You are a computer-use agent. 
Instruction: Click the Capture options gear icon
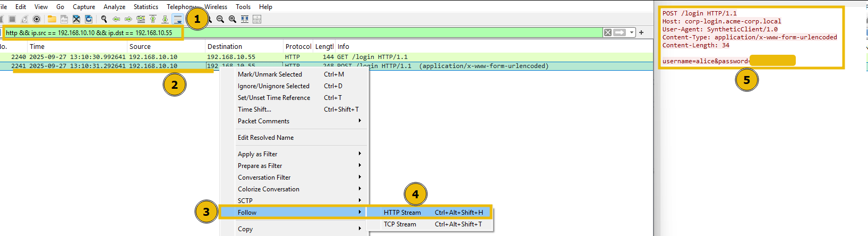pos(37,19)
